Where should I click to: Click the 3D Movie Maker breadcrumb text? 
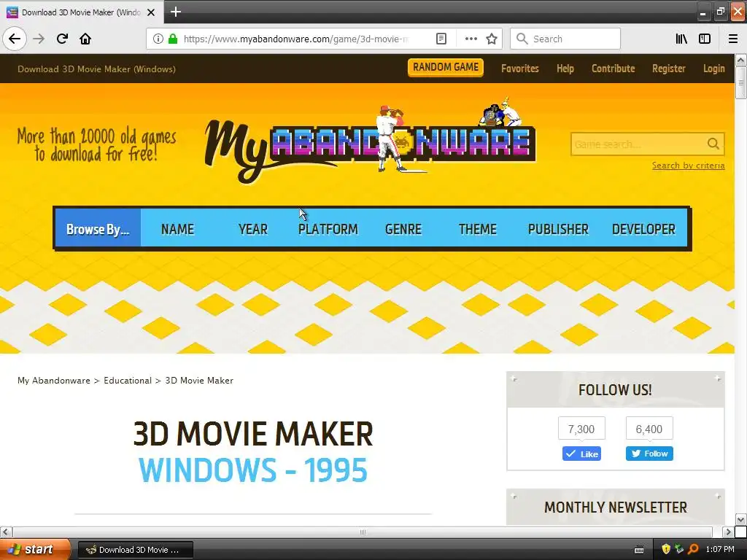[199, 381]
